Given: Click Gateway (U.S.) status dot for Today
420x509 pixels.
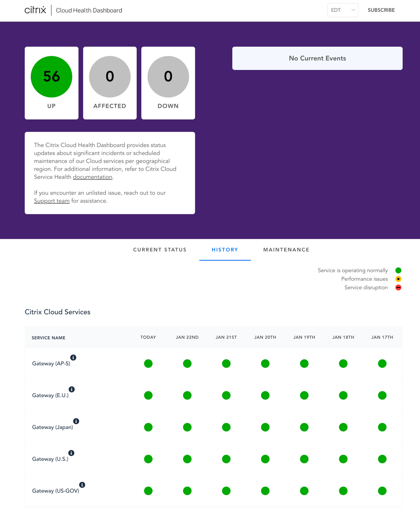Looking at the screenshot, I should (x=148, y=459).
